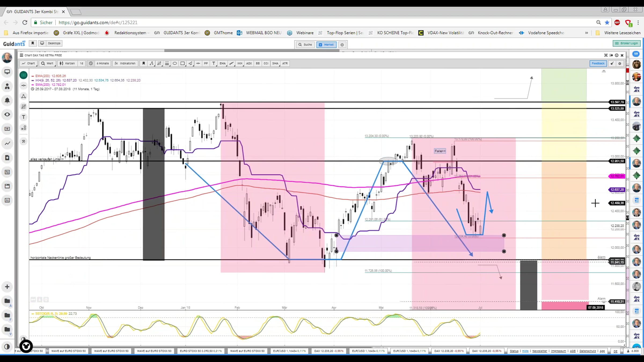The width and height of the screenshot is (644, 362).
Task: Open the Wert search dropdown
Action: coord(47,63)
